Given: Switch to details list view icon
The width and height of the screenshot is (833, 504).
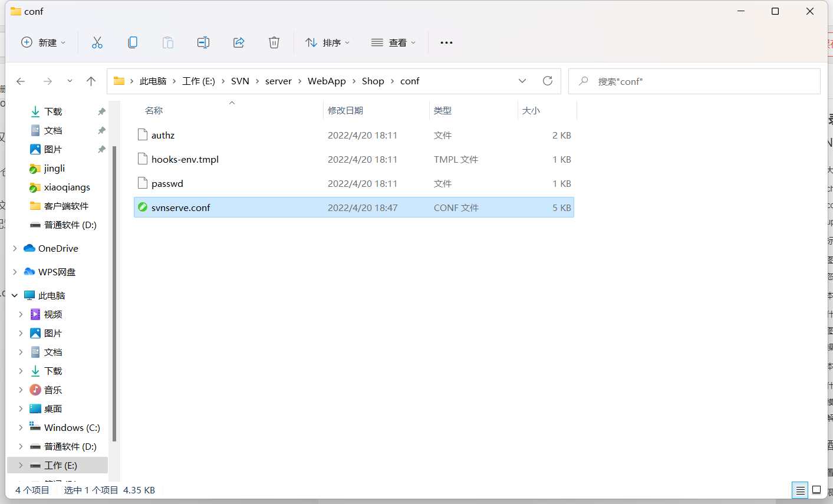Looking at the screenshot, I should tap(800, 490).
